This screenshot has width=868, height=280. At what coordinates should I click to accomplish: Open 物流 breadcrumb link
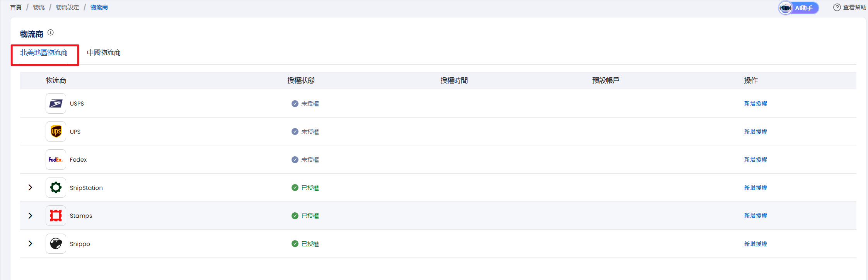pos(39,7)
